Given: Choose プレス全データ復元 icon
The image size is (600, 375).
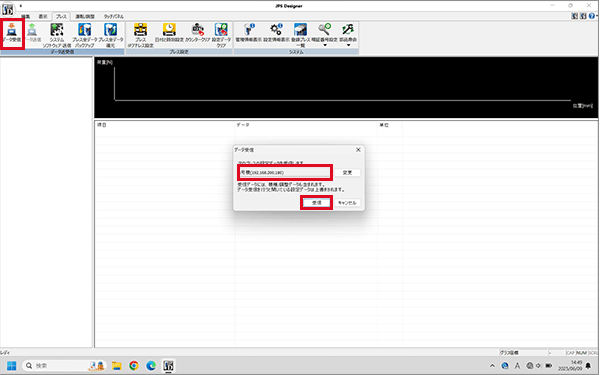Looking at the screenshot, I should coord(111,35).
